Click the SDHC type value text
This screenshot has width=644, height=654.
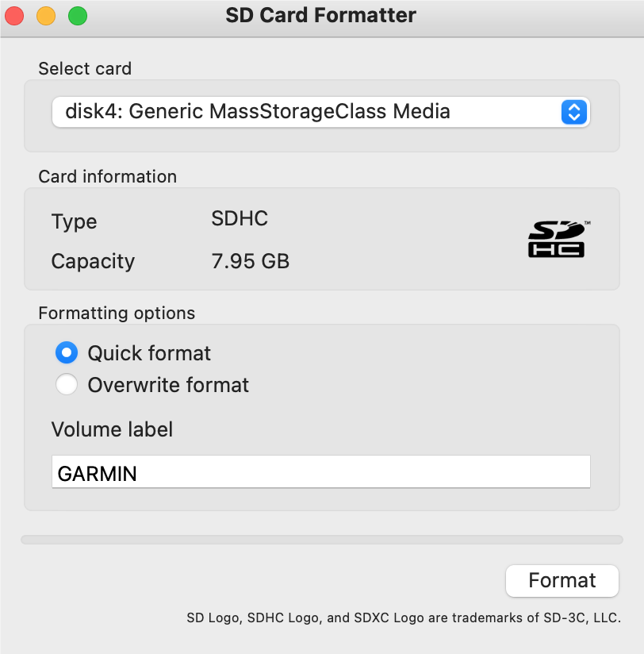tap(240, 218)
